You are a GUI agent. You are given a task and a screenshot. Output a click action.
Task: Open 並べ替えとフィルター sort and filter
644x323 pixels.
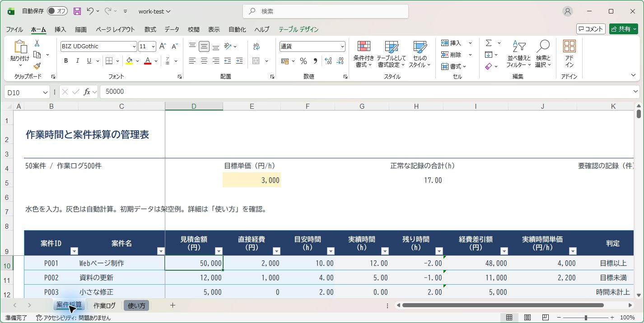coord(519,54)
